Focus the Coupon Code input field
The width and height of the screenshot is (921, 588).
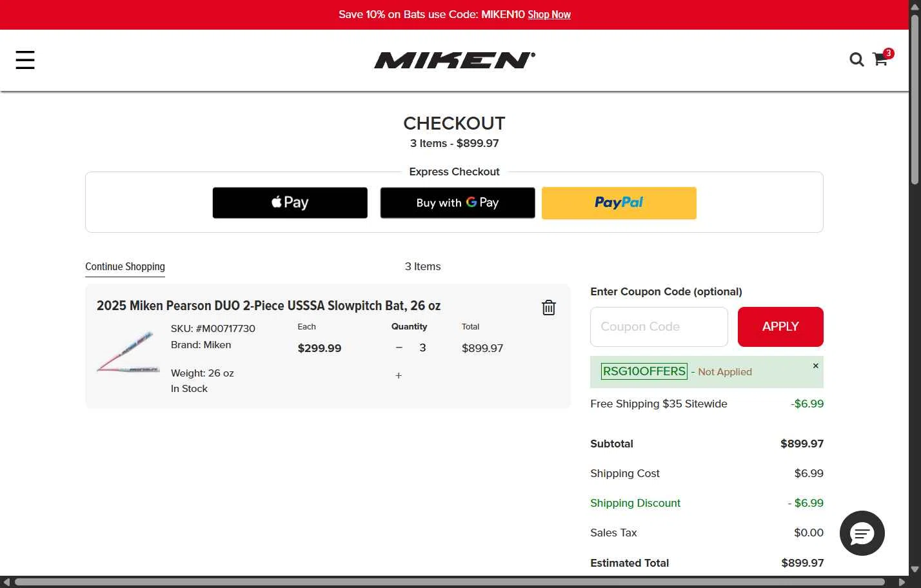click(659, 327)
